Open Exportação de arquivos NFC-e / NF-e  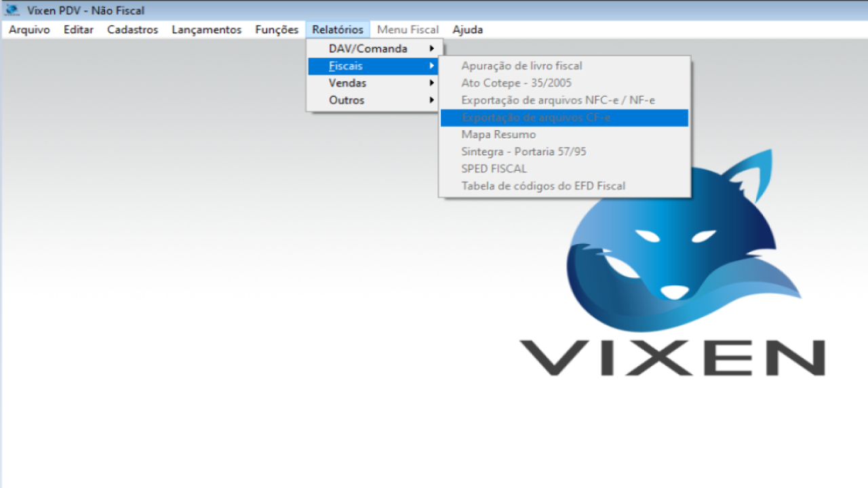[x=557, y=100]
